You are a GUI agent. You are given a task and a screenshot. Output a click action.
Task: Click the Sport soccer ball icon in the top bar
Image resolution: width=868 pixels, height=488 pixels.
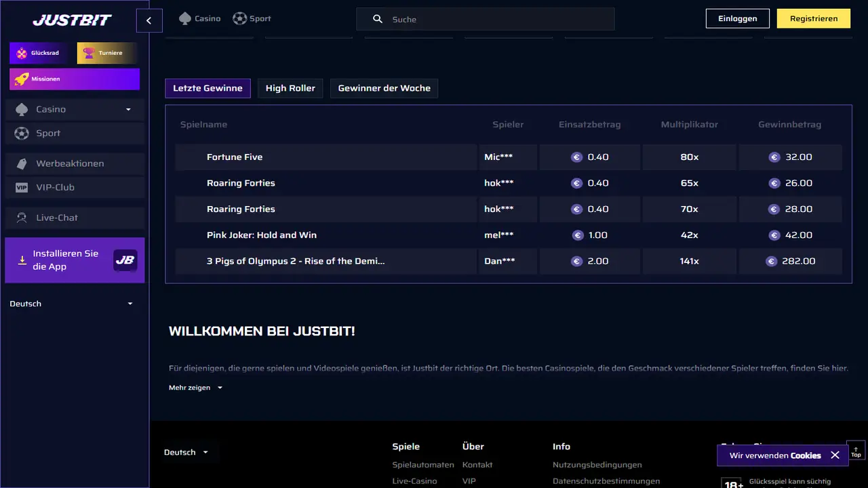(239, 18)
